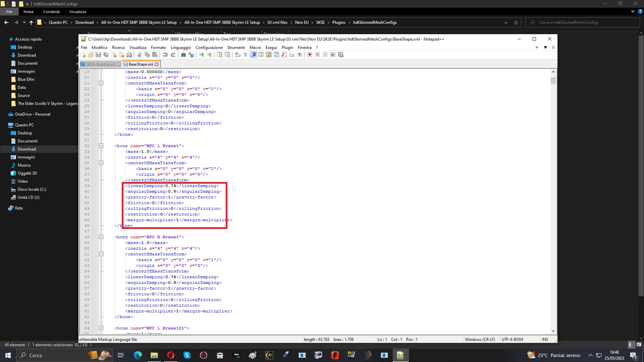Click the Open file toolbar icon

pos(91,55)
